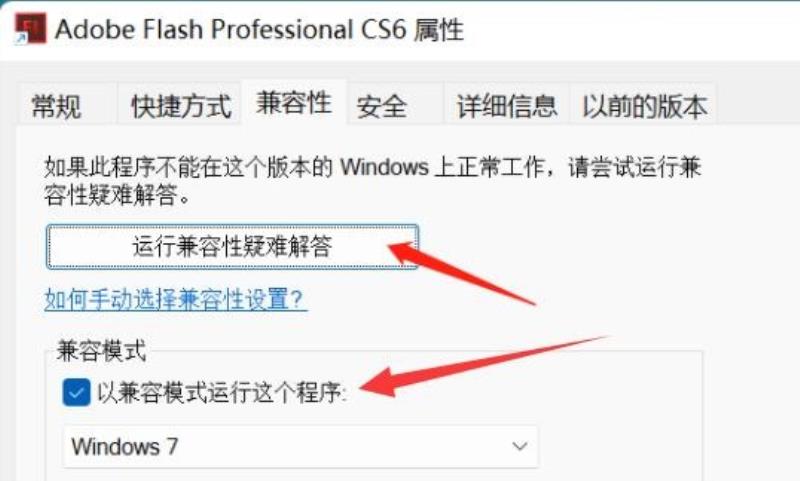This screenshot has height=481, width=800.
Task: Switch to the 常规 tab
Action: point(56,106)
